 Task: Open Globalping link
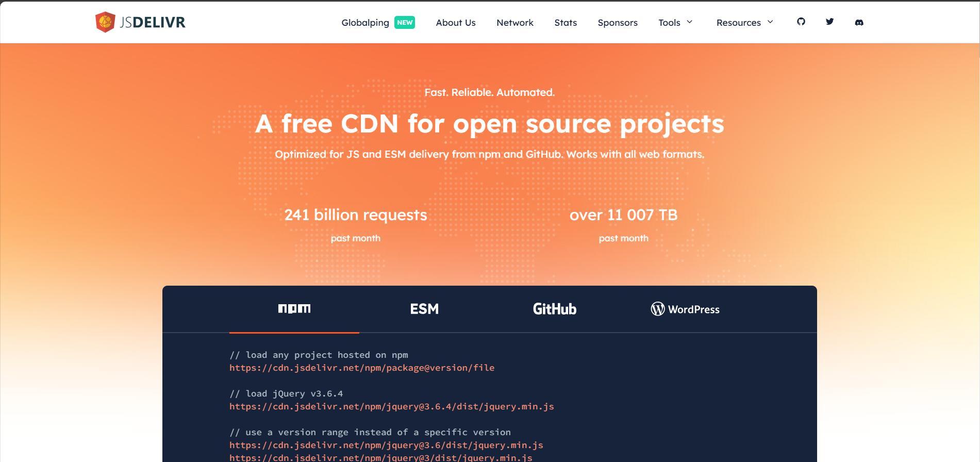pos(365,23)
